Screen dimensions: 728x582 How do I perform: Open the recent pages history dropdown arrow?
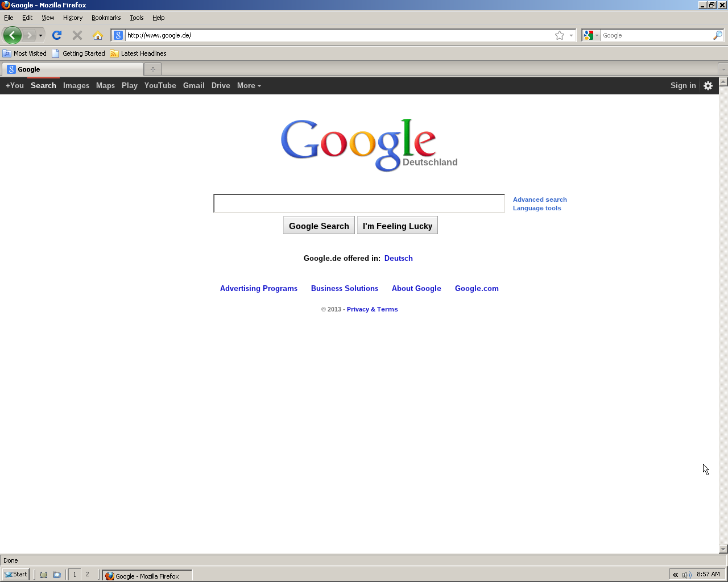point(40,35)
